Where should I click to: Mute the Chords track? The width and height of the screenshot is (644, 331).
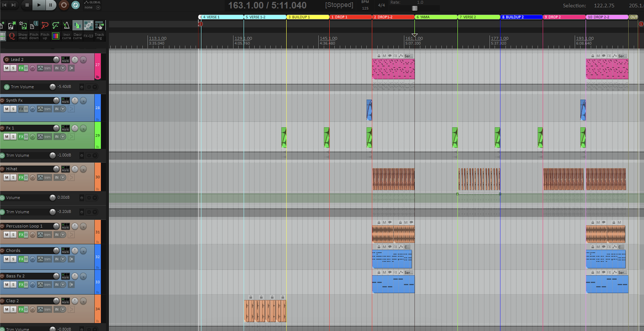coord(7,259)
